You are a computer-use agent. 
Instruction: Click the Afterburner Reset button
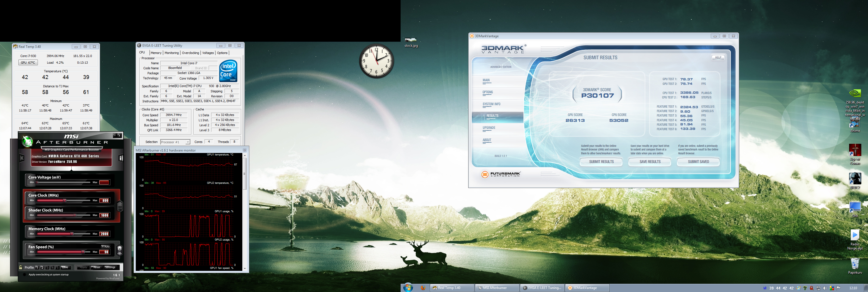97,268
